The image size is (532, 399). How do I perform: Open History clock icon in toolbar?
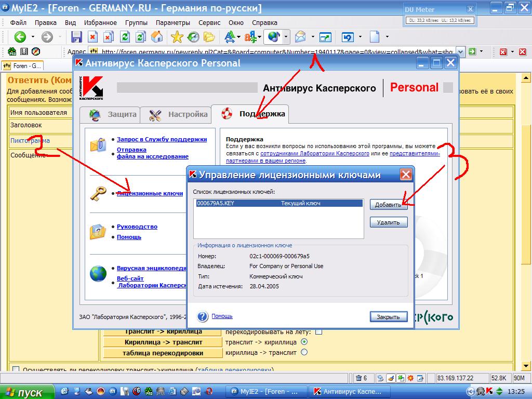coord(193,37)
